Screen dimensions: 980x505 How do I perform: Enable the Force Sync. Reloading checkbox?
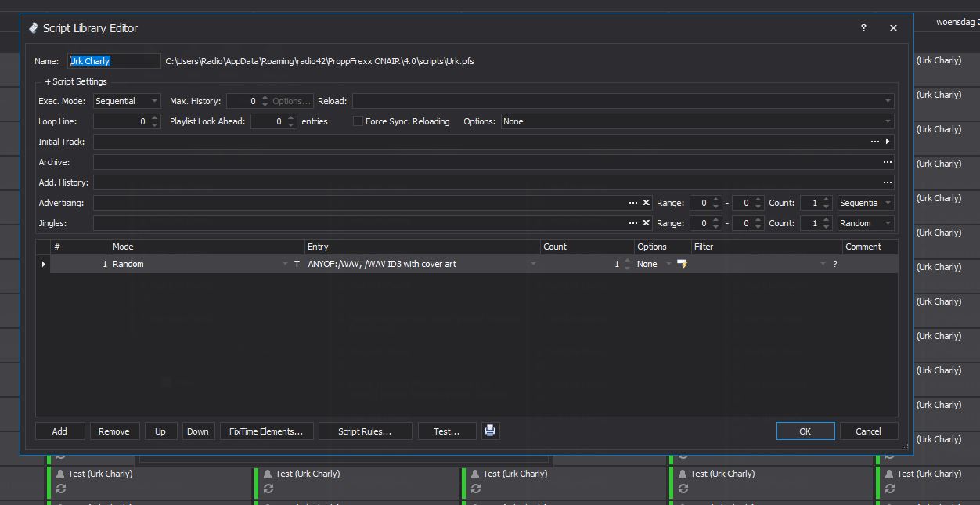[358, 121]
